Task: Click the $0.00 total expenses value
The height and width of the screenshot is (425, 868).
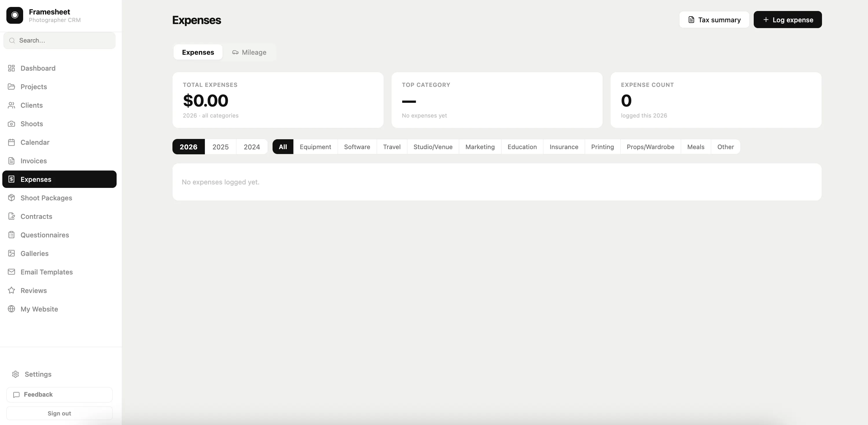Action: click(205, 100)
